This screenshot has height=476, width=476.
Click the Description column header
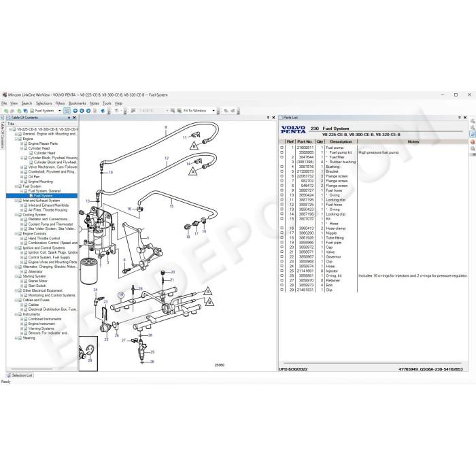(x=341, y=141)
